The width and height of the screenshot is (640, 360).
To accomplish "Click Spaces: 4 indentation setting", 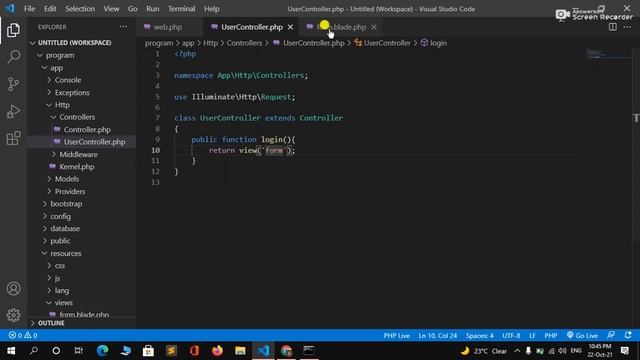I will coord(479,336).
